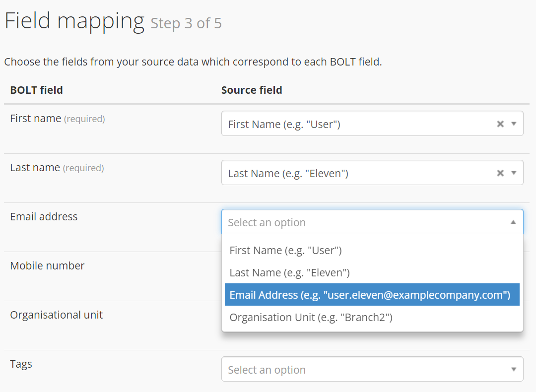Viewport: 536px width, 392px height.
Task: Click the Tags Select an option placeholder
Action: [267, 370]
